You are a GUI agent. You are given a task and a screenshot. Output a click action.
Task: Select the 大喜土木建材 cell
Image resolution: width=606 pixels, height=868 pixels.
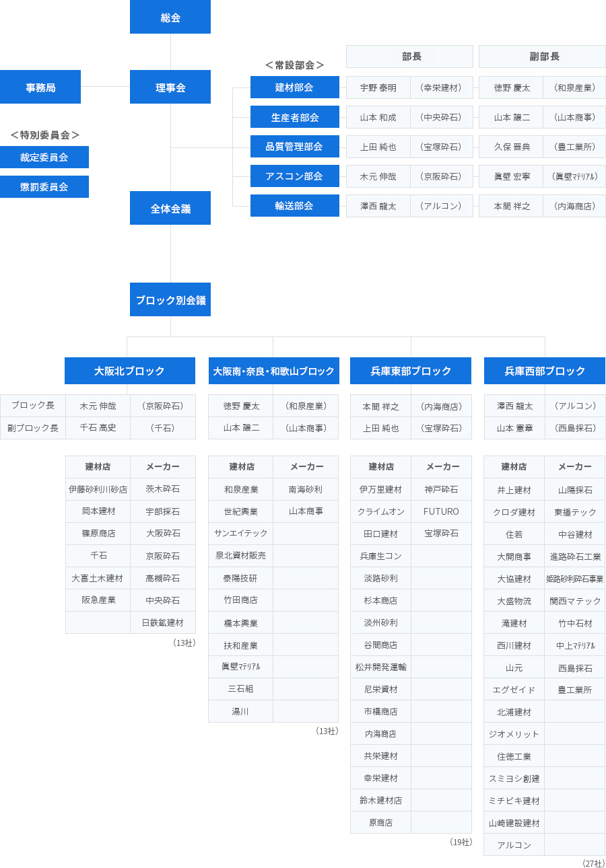[98, 578]
